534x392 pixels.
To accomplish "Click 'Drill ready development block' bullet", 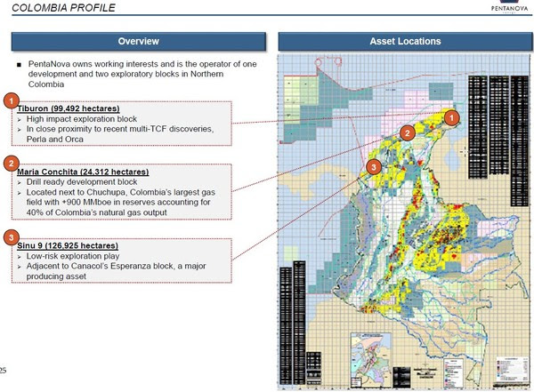I will 82,181.
